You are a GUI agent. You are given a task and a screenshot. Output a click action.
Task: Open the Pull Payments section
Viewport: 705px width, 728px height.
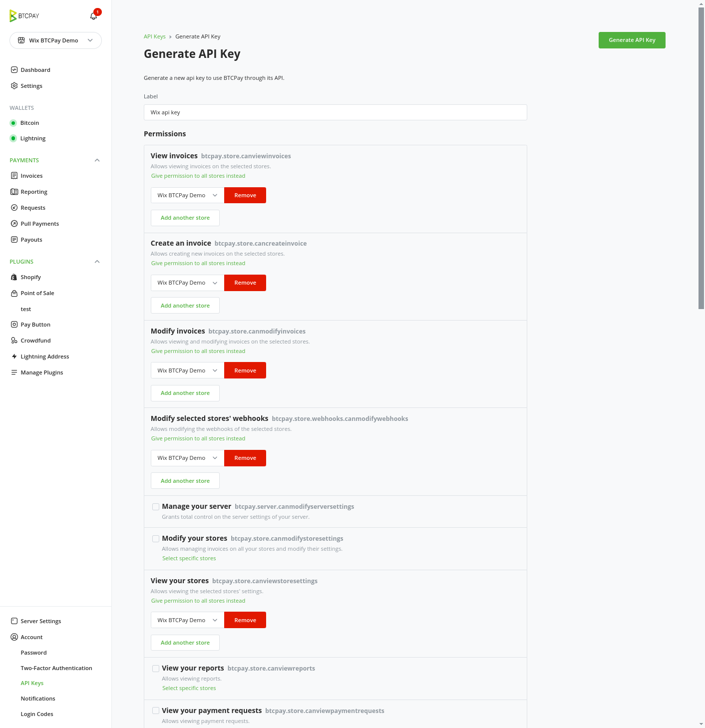tap(39, 223)
